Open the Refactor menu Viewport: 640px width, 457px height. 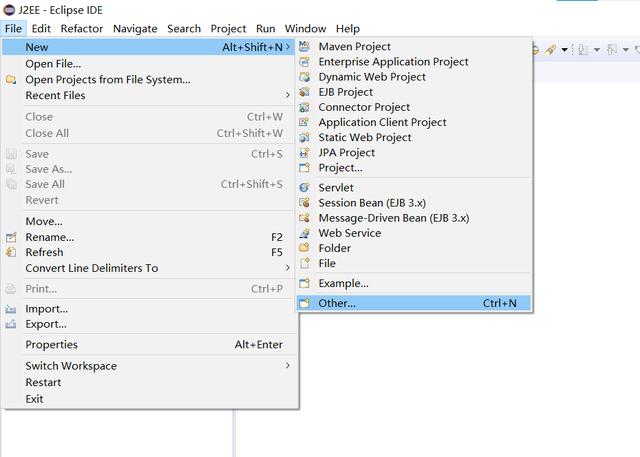point(82,29)
